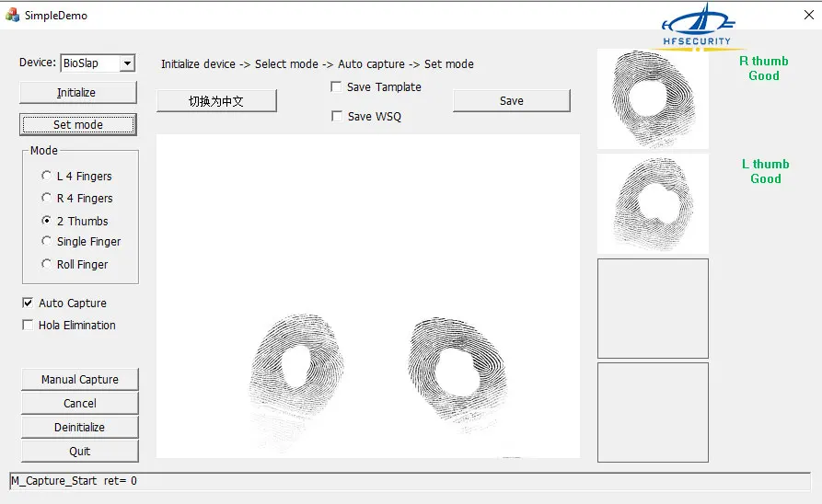Select the Roll Finger mode

pyautogui.click(x=75, y=264)
